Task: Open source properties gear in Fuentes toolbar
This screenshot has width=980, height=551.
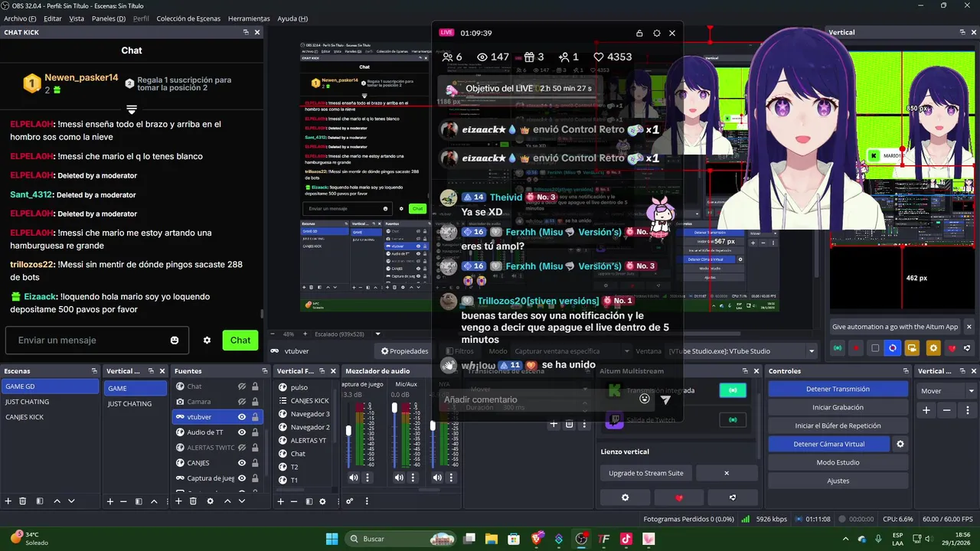Action: point(211,501)
